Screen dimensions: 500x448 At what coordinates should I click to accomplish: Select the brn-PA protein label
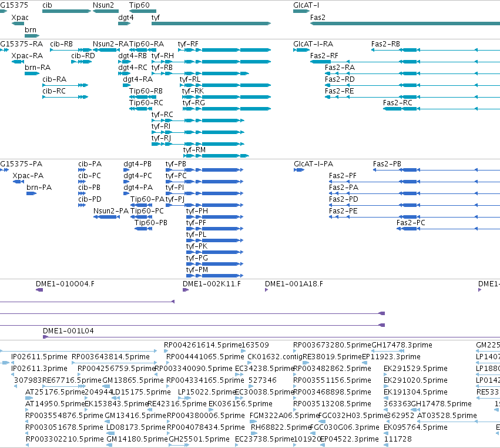tap(39, 188)
